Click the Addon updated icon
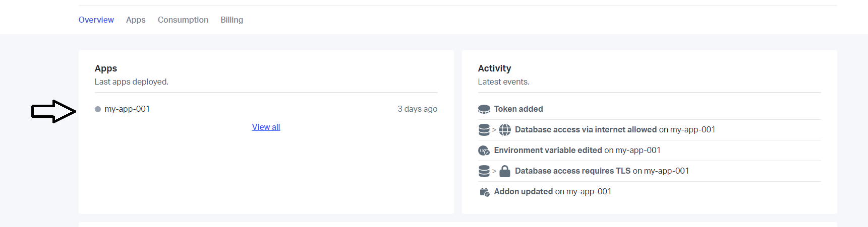This screenshot has height=227, width=868. tap(484, 192)
